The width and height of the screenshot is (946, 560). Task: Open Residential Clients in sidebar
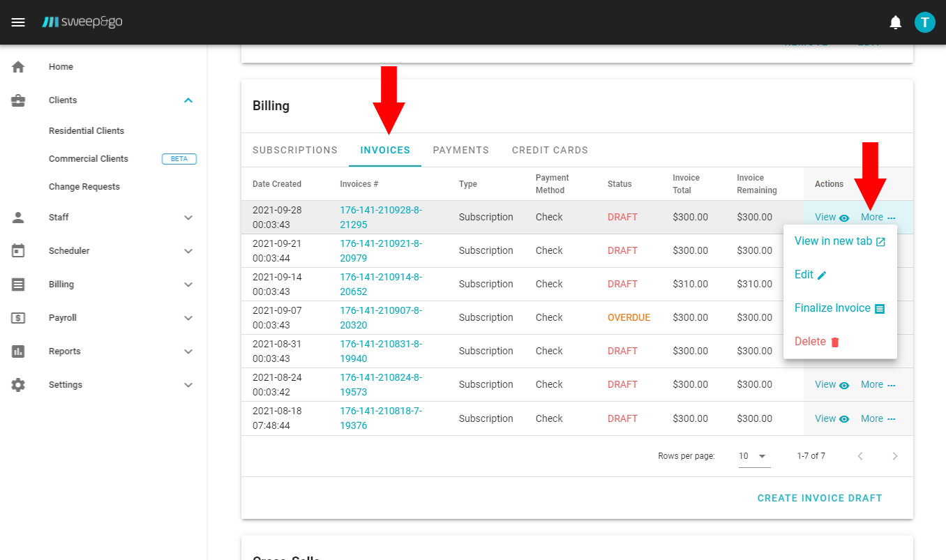87,131
